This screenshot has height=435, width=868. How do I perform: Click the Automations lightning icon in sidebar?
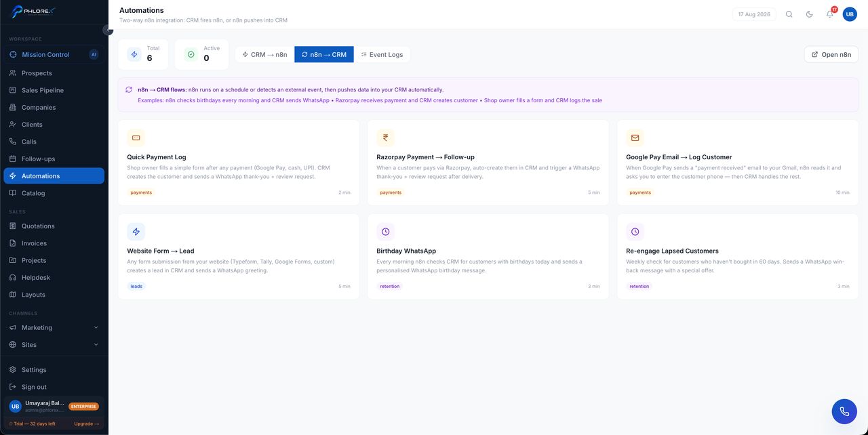(x=13, y=176)
